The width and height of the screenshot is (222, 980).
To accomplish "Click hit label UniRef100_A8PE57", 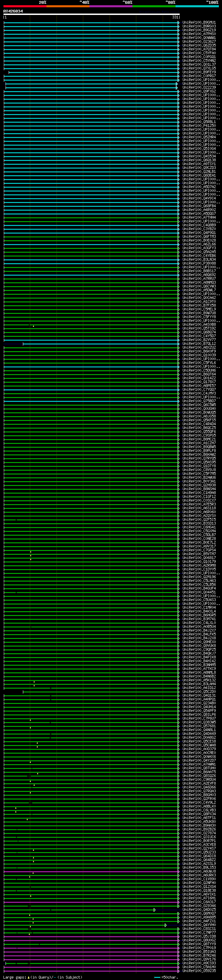I will (x=199, y=386).
